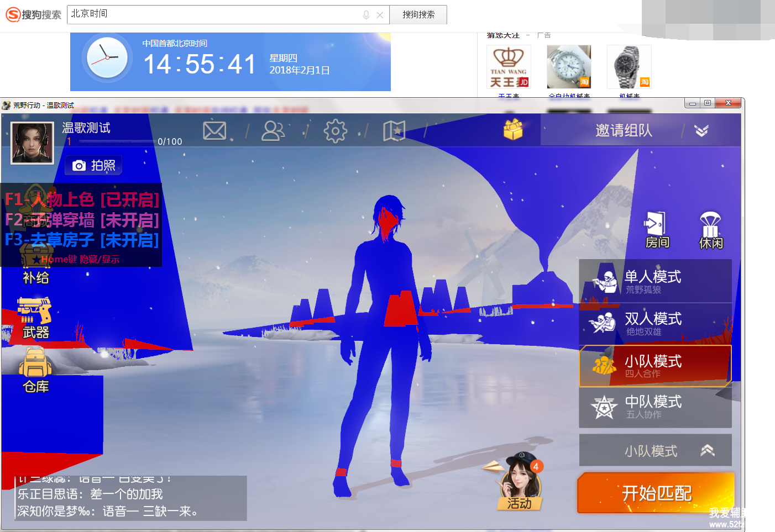Open the 仓库 backpack icon
Image resolution: width=775 pixels, height=532 pixels.
pos(35,370)
